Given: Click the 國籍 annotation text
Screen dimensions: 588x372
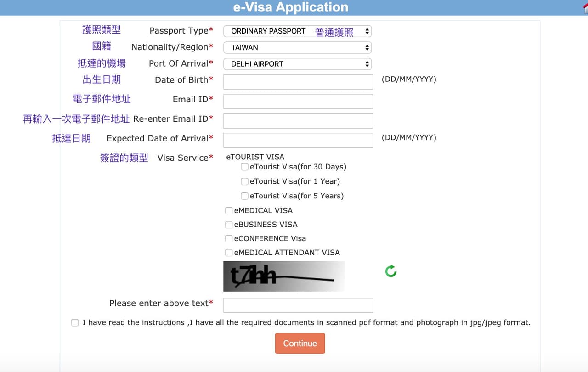Looking at the screenshot, I should (102, 46).
